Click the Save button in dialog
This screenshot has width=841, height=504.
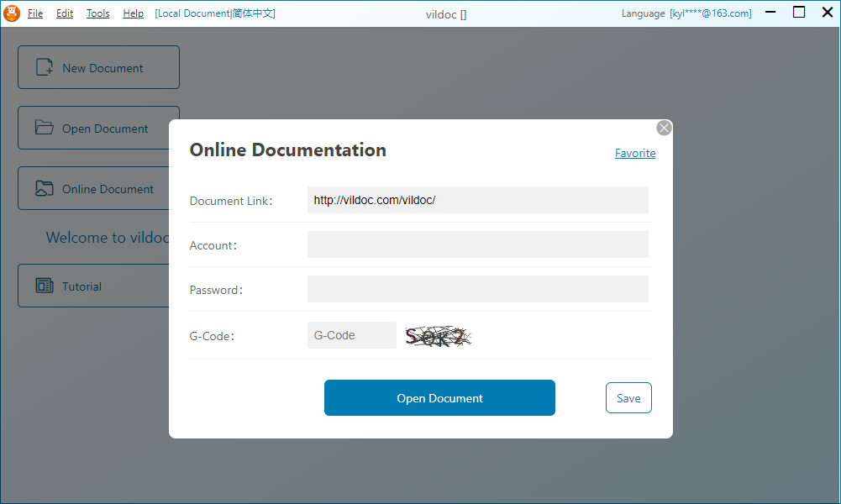pos(628,398)
